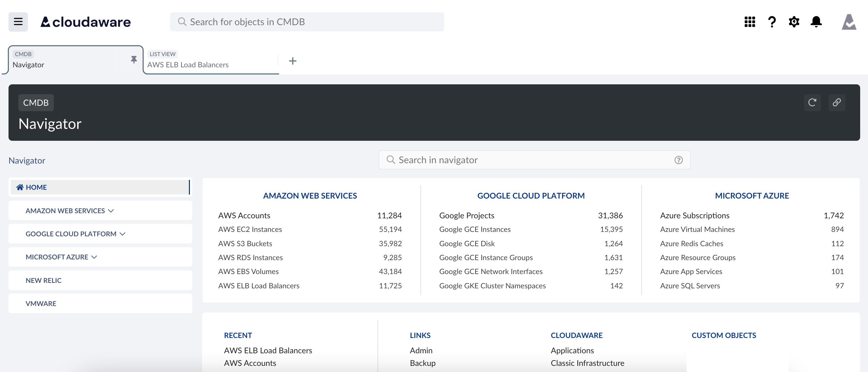The height and width of the screenshot is (372, 868).
Task: Open Google GKE Cluster Namespaces
Action: click(x=492, y=286)
